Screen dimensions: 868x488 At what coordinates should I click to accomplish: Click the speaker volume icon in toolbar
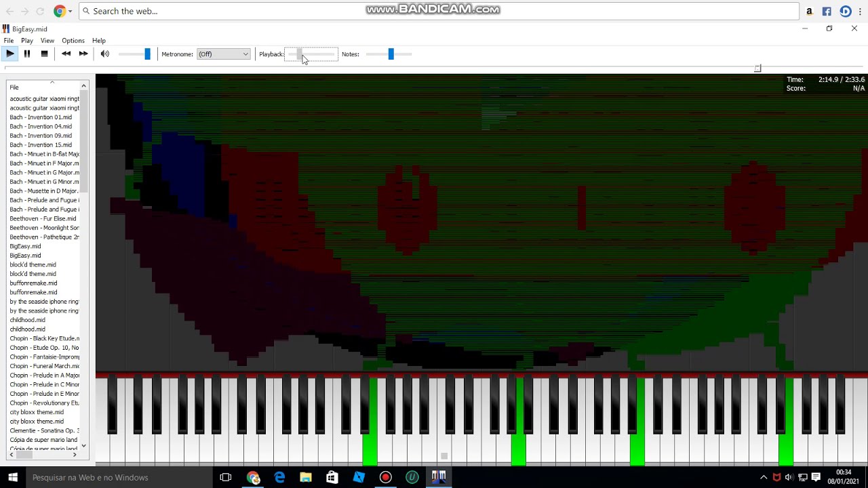[105, 54]
